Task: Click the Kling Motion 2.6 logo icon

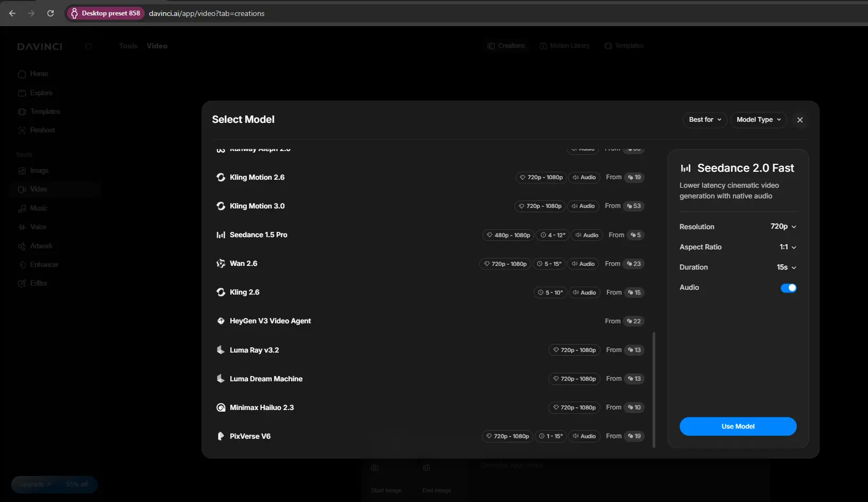Action: pyautogui.click(x=221, y=177)
